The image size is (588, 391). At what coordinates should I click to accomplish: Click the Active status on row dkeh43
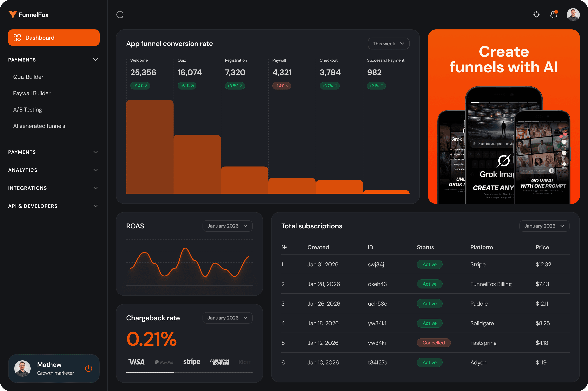(x=430, y=284)
